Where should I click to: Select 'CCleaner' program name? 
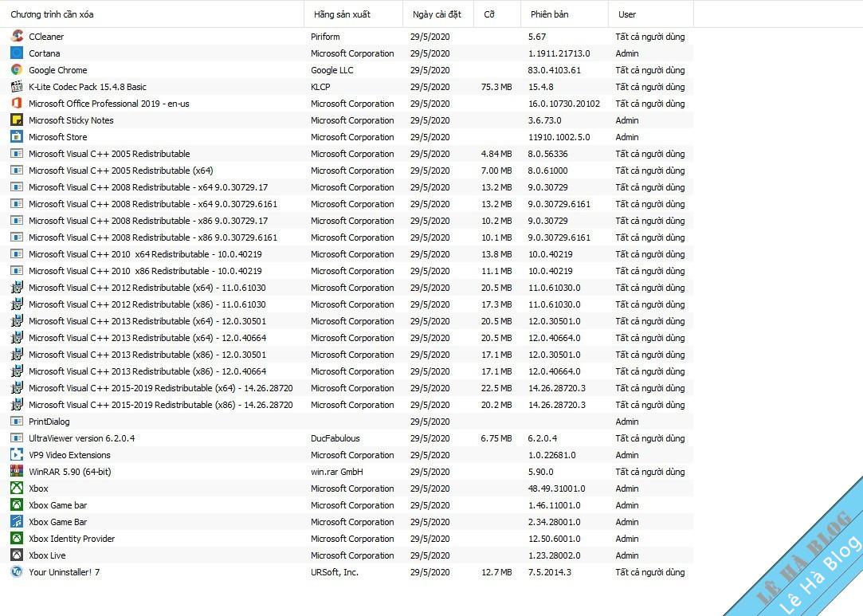tap(46, 37)
